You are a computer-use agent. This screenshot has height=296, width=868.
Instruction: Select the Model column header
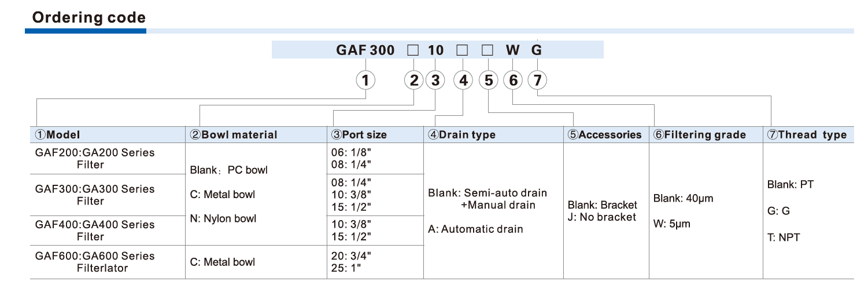58,135
